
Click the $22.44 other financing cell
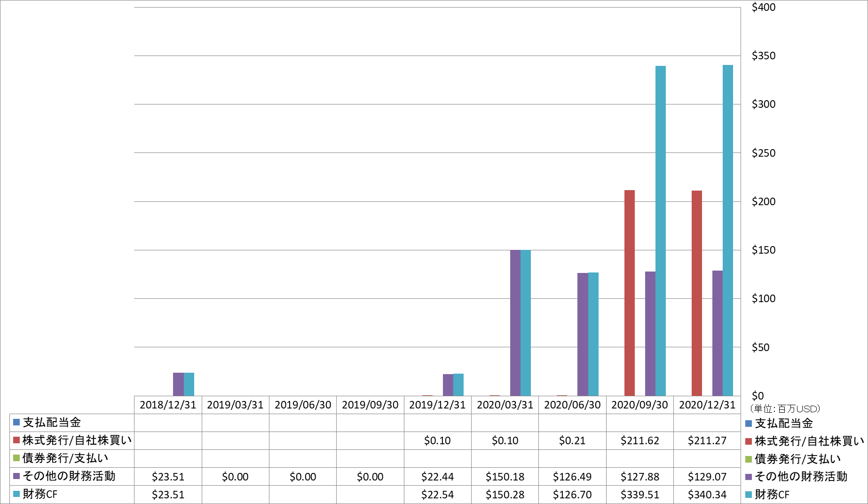point(437,477)
